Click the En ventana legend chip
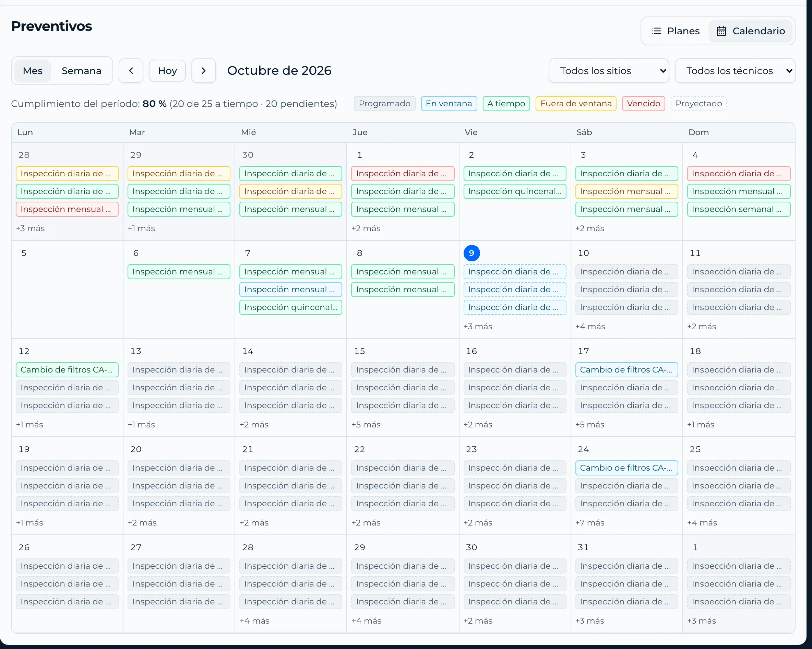Screen dimensions: 812x649 pyautogui.click(x=449, y=104)
